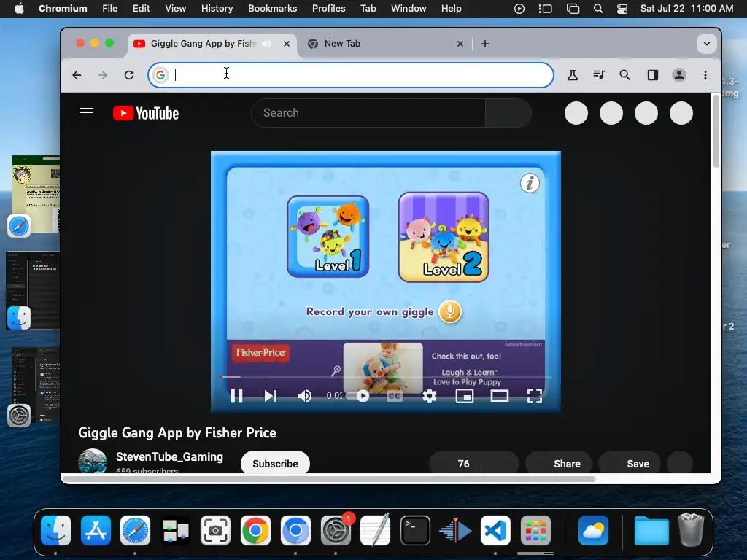Open StevenTube_Gaming channel name link
This screenshot has height=560, width=747.
click(169, 456)
